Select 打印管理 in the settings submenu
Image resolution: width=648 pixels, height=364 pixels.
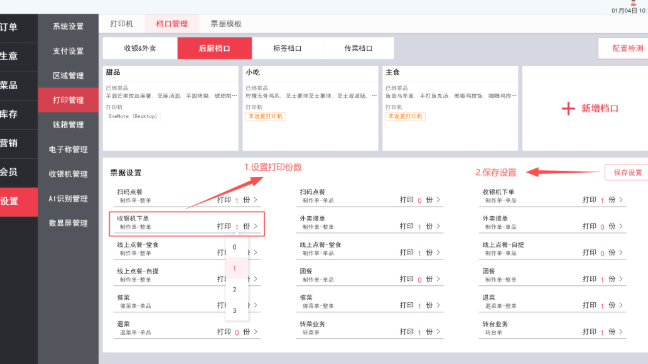click(68, 100)
